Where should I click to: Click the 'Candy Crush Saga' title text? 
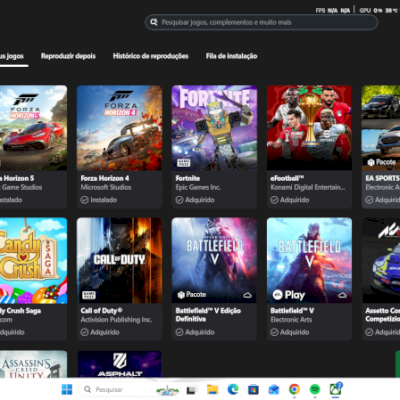pyautogui.click(x=21, y=311)
